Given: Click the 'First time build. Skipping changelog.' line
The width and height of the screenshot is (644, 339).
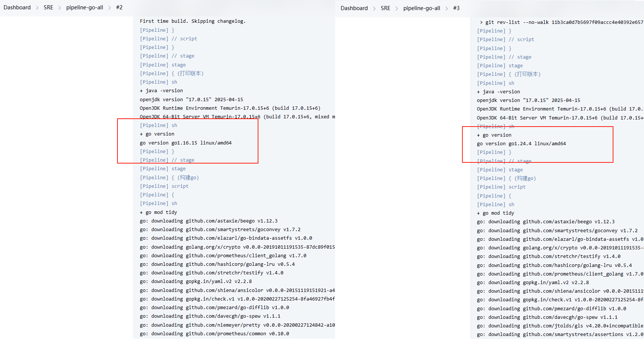Looking at the screenshot, I should click(x=192, y=21).
